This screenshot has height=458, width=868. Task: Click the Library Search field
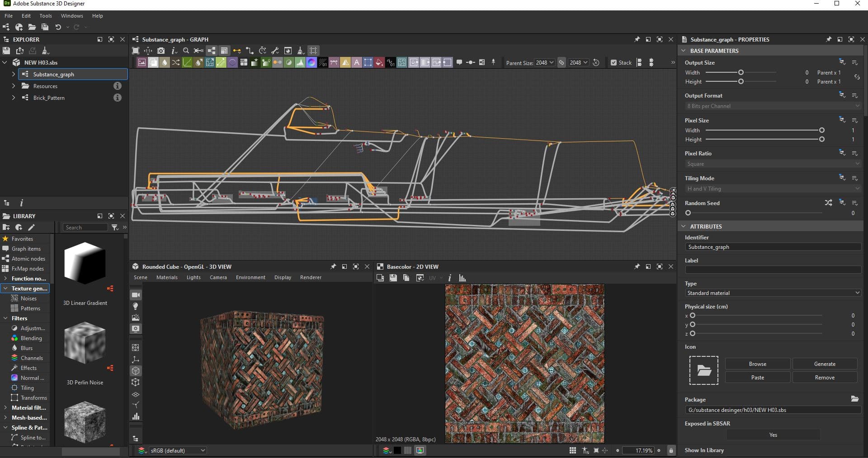(85, 227)
